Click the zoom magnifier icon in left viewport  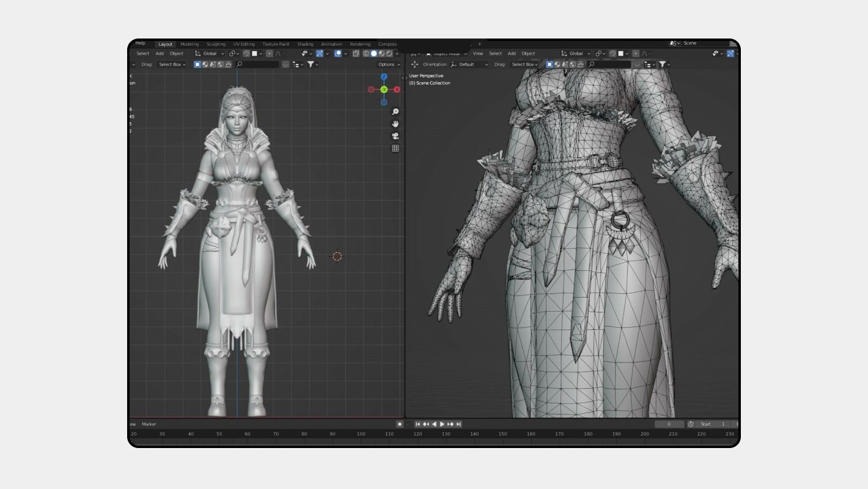click(395, 112)
